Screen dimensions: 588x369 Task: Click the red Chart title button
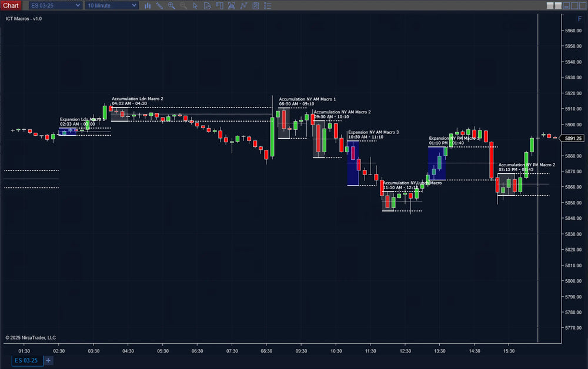coord(11,5)
